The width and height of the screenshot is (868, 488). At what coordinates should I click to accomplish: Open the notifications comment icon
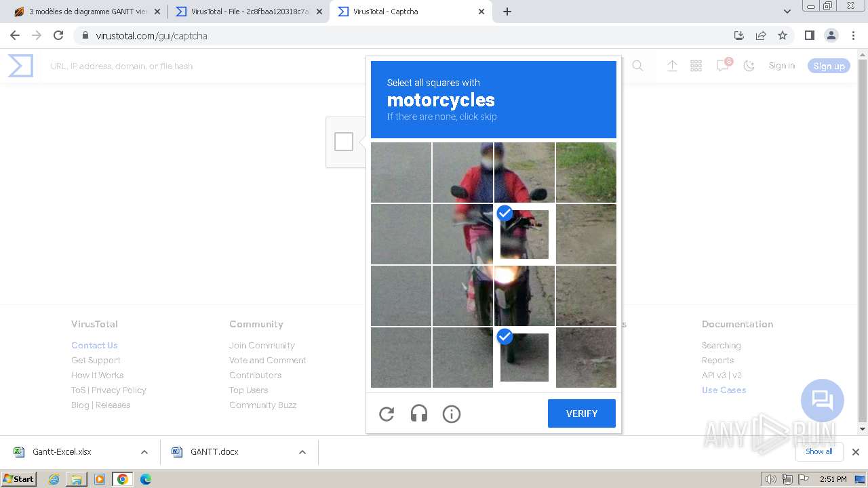tap(723, 66)
